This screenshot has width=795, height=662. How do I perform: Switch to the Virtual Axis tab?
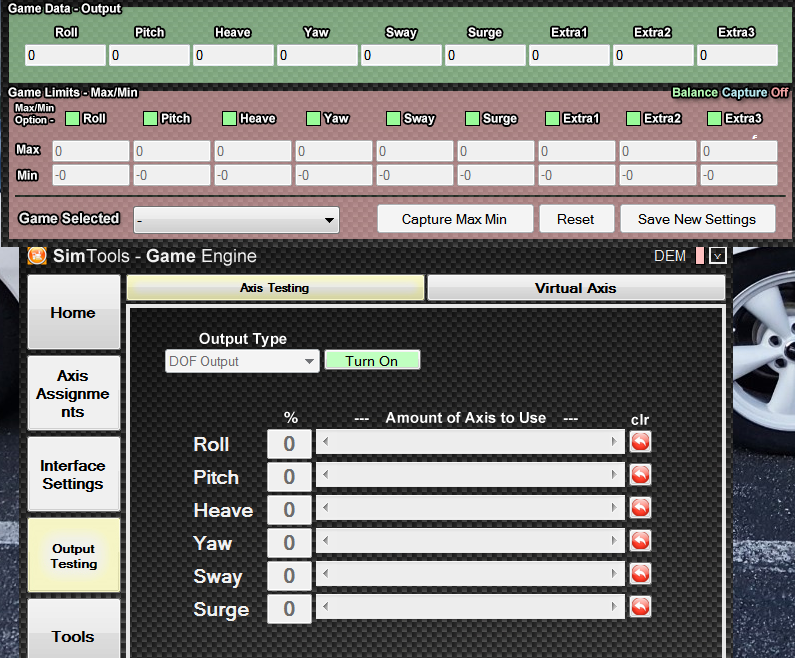pos(576,288)
